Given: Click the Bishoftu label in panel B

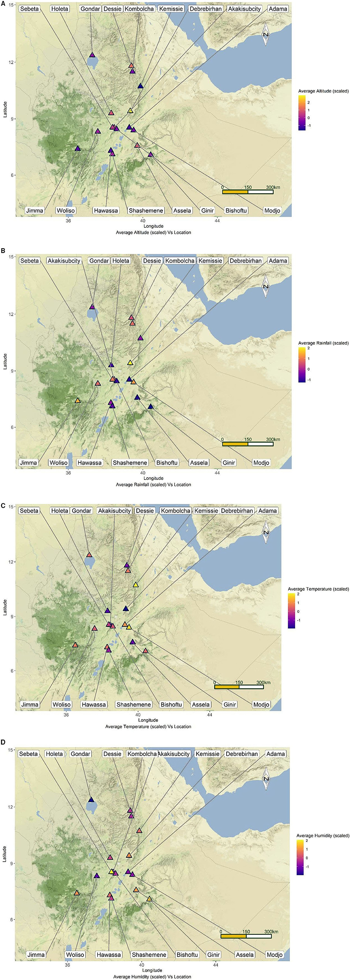Looking at the screenshot, I should (x=167, y=463).
